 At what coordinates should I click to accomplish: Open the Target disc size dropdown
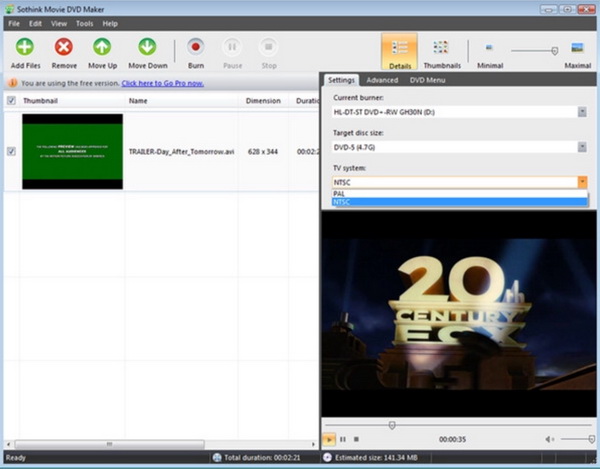coord(581,147)
